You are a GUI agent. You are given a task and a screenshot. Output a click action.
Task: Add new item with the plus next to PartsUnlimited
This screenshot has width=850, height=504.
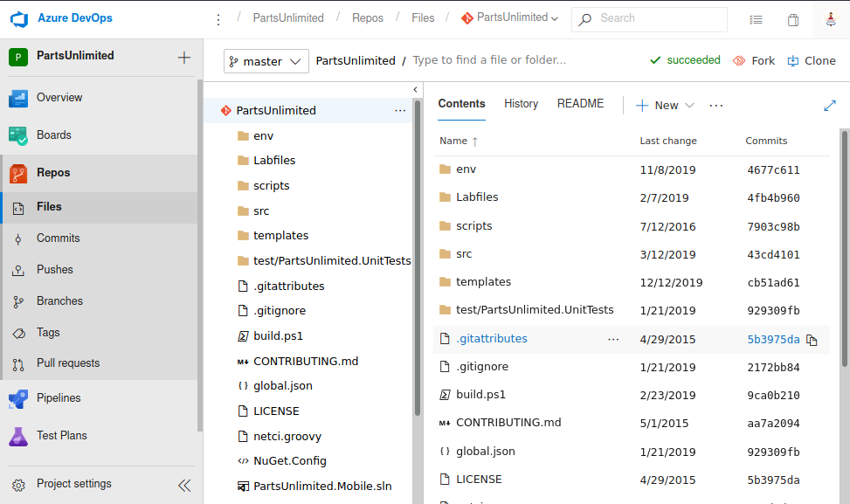(x=184, y=57)
